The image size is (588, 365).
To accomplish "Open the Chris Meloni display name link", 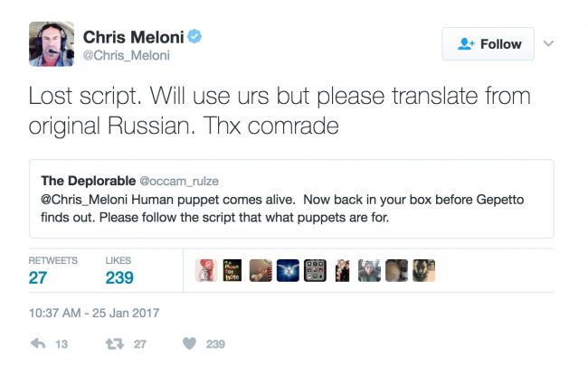I will pos(132,37).
